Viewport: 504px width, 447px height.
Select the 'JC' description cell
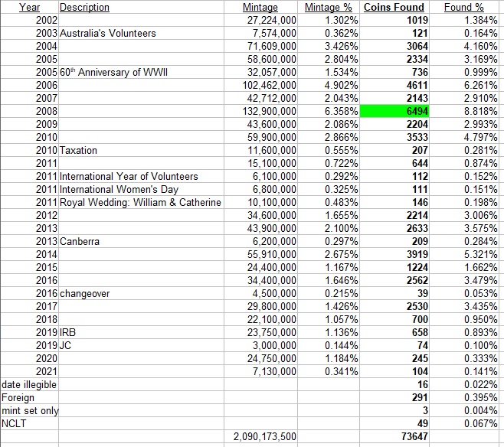(x=141, y=345)
